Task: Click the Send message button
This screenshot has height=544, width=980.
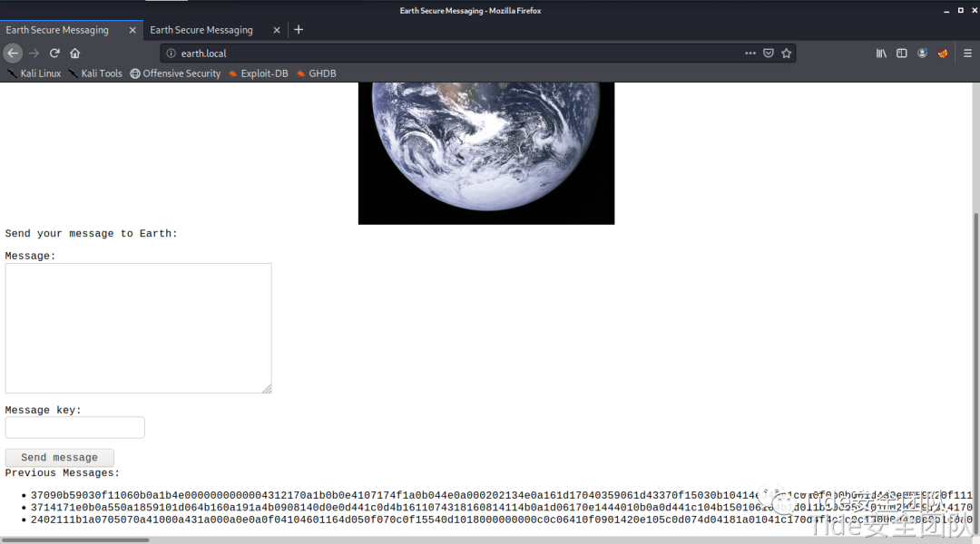Action: 59,457
